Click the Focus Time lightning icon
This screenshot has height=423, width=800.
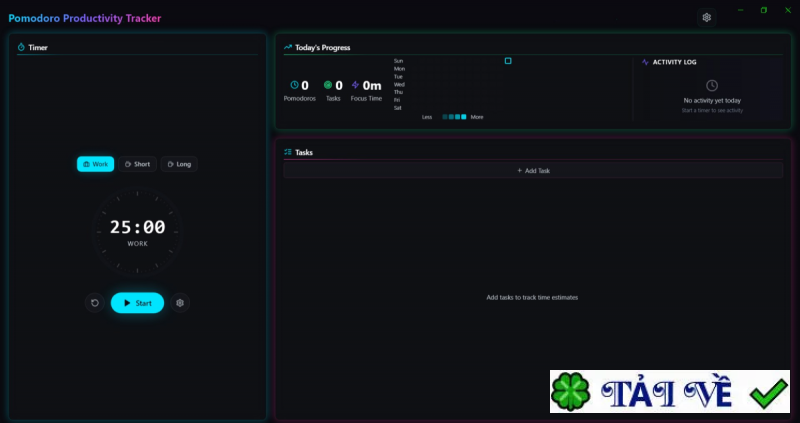click(x=356, y=85)
